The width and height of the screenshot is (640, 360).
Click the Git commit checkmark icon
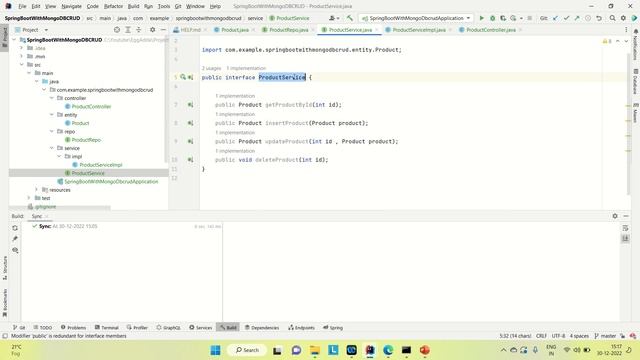566,18
